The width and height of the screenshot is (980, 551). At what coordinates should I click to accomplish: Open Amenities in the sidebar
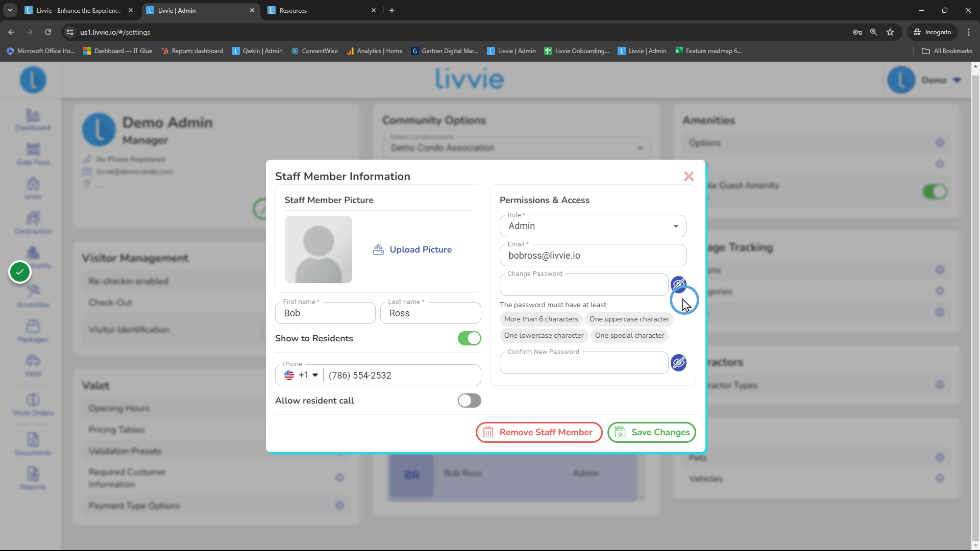(33, 296)
